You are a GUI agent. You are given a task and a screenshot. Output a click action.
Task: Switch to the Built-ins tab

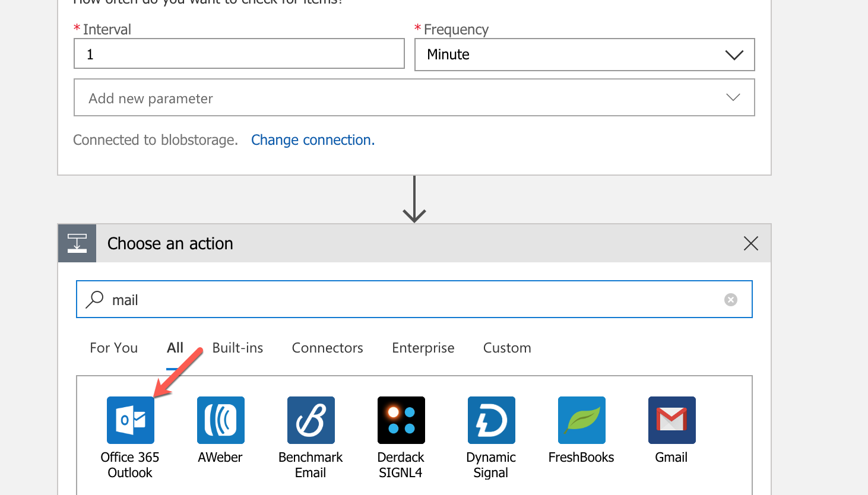(x=238, y=348)
